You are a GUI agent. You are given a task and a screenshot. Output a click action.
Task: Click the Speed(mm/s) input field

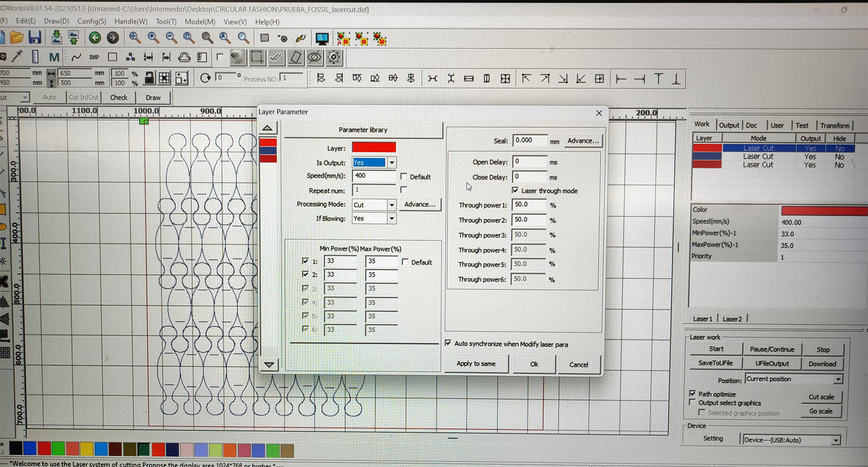(374, 176)
